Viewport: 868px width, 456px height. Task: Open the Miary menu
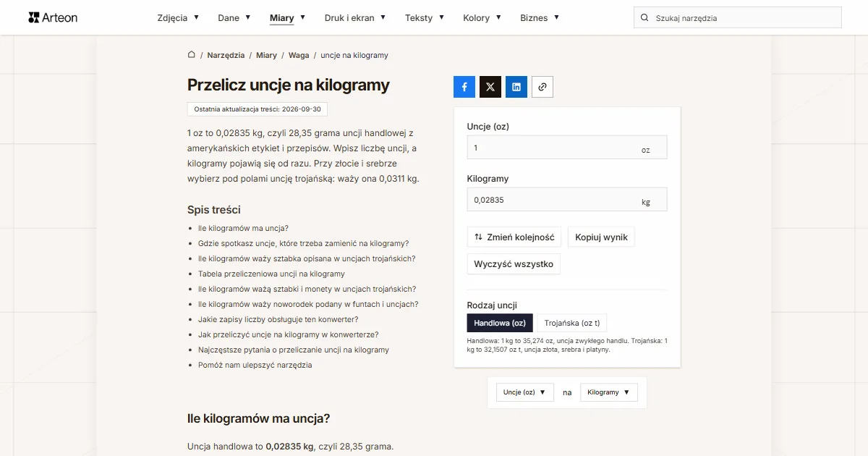pyautogui.click(x=288, y=18)
